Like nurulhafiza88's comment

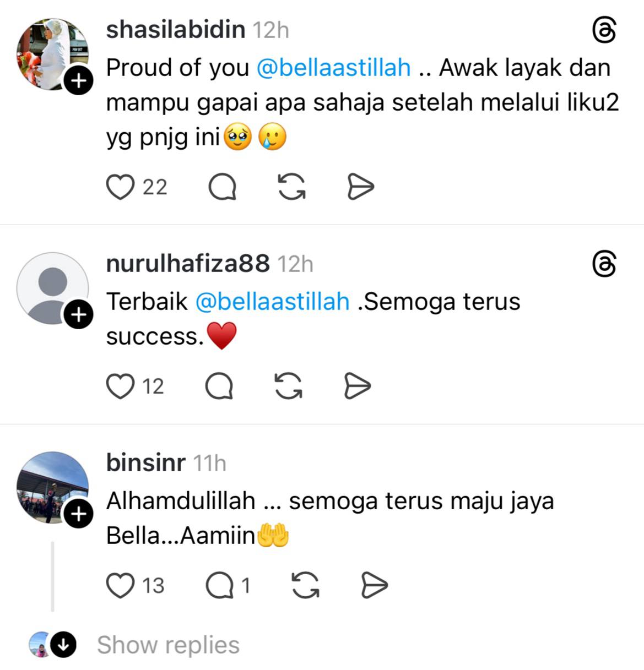click(x=120, y=386)
